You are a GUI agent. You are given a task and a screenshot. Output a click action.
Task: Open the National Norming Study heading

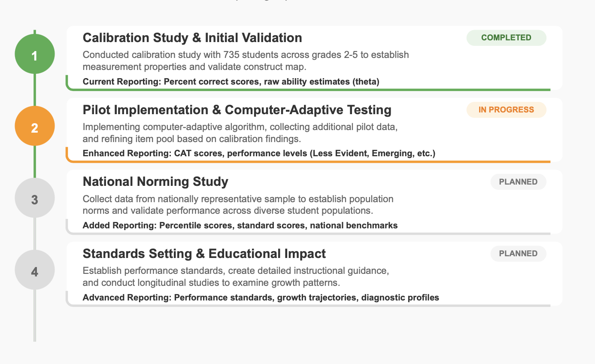click(x=155, y=182)
